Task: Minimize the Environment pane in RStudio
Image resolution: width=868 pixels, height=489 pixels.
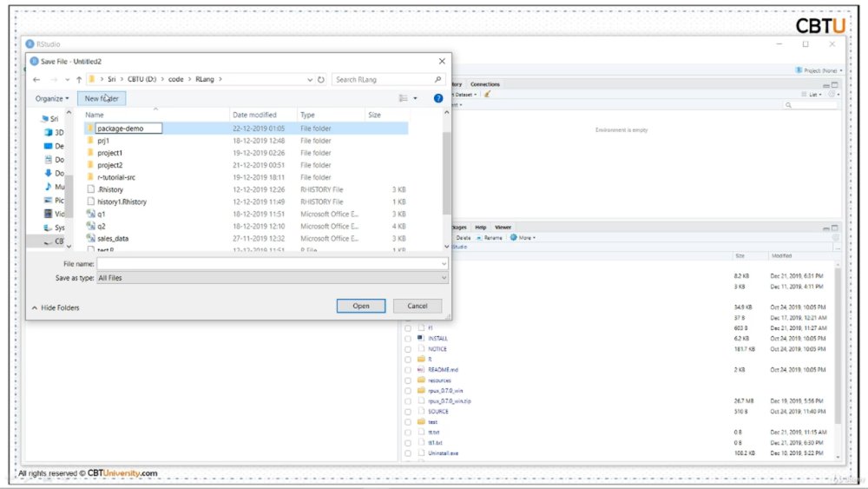Action: click(x=826, y=85)
